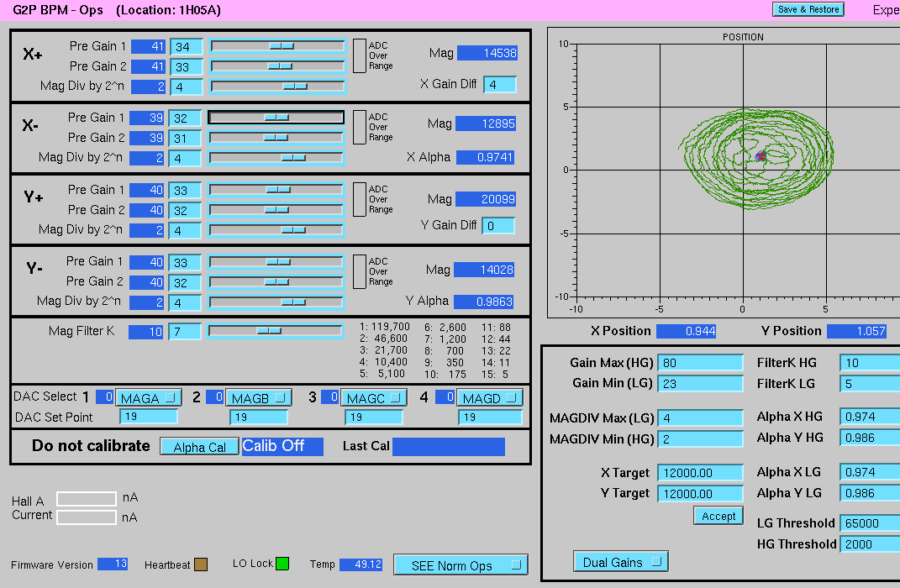Open the MAGD DAC select dropdown
The width and height of the screenshot is (900, 588).
click(490, 397)
